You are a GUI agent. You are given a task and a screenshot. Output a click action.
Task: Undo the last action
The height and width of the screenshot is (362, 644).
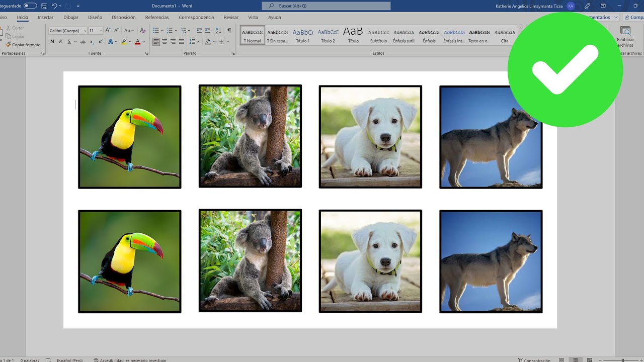(x=54, y=6)
